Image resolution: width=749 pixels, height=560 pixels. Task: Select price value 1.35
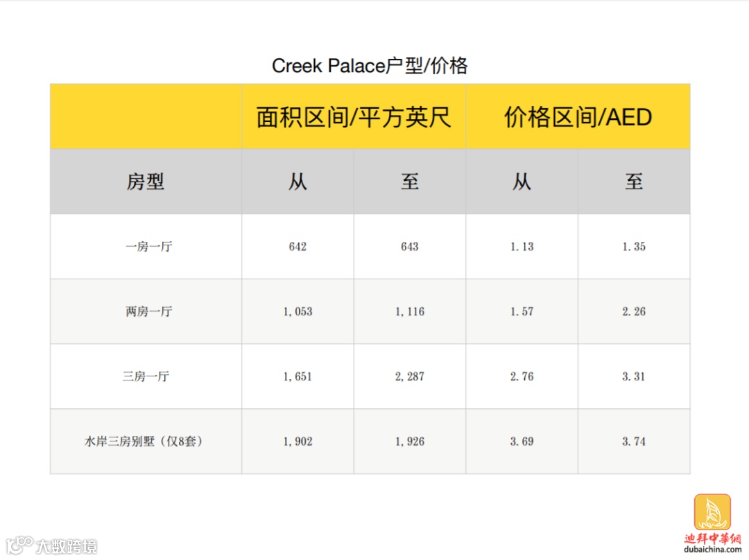pos(634,247)
